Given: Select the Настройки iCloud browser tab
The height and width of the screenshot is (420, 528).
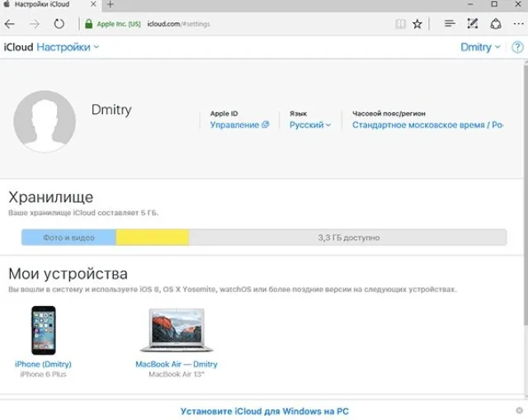Looking at the screenshot, I should pos(50,5).
